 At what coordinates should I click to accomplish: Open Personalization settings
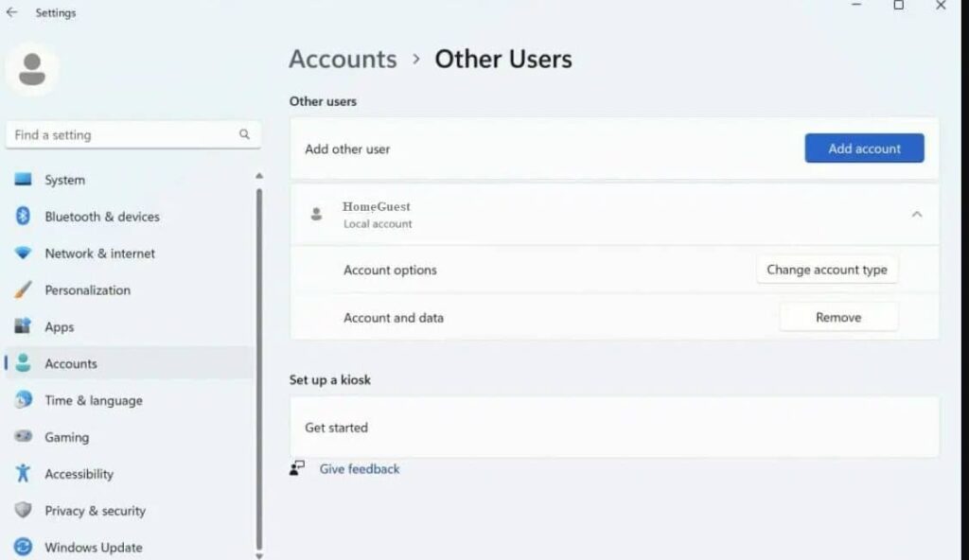92,290
